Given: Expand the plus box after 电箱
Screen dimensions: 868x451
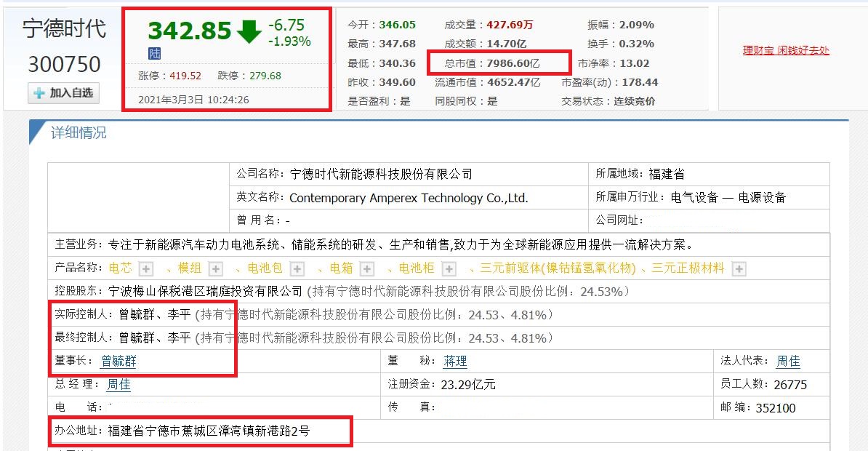Looking at the screenshot, I should (x=366, y=268).
